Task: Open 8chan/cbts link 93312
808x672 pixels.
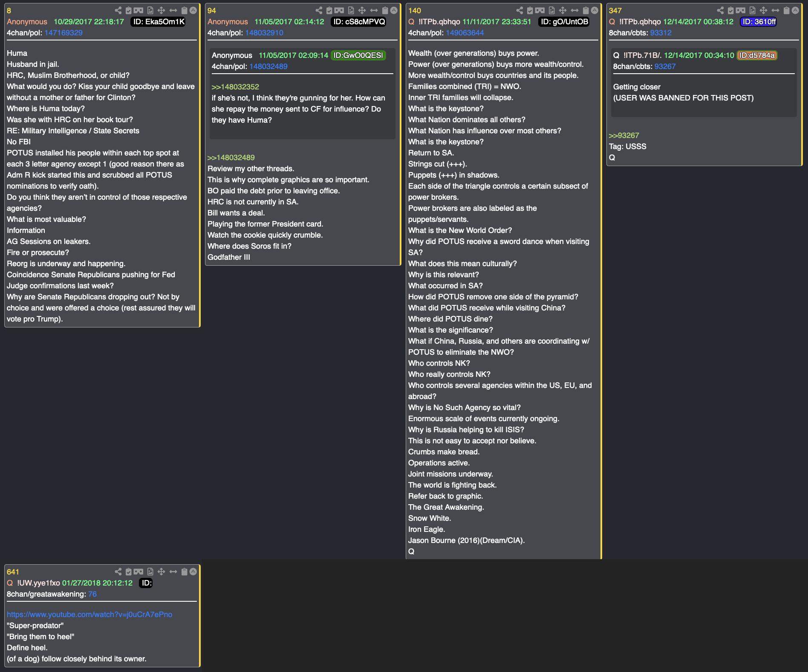Action: click(x=661, y=33)
